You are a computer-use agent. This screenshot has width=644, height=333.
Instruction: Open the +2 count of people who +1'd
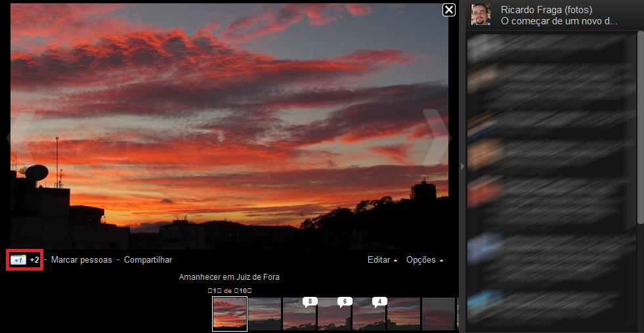(x=35, y=260)
